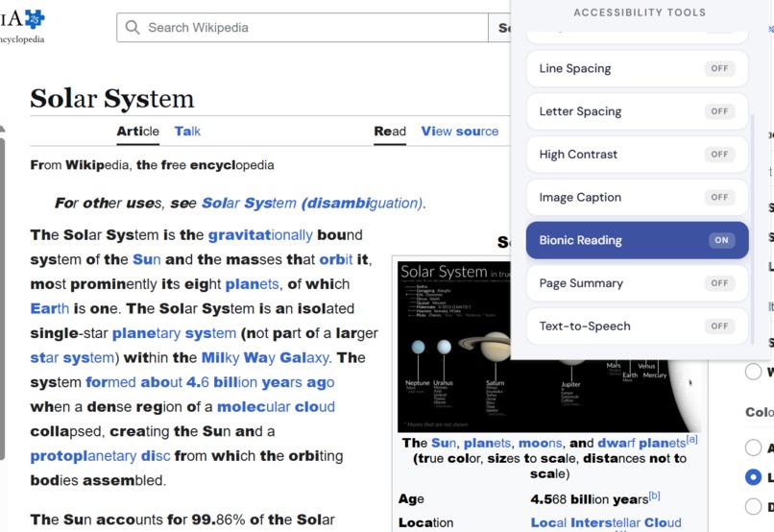774x532 pixels.
Task: Follow the Milky Way Galaxy link
Action: (265, 358)
